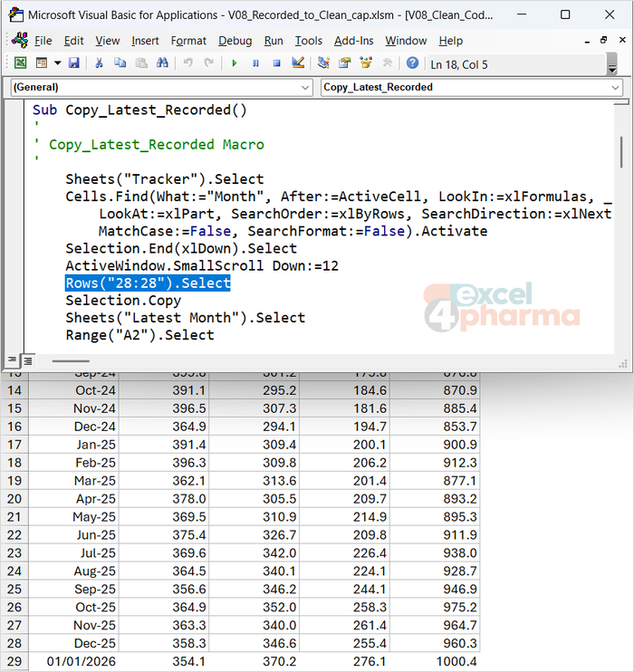Screen dimensions: 634x672
Task: Click the horizontal scrollbar thumb in code window
Action: tap(71, 360)
